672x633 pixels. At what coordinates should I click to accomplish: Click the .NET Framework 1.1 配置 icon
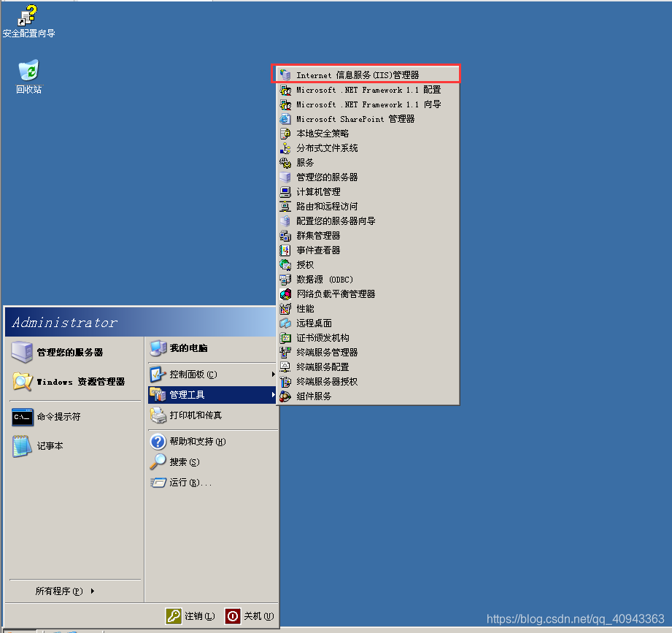(x=285, y=90)
